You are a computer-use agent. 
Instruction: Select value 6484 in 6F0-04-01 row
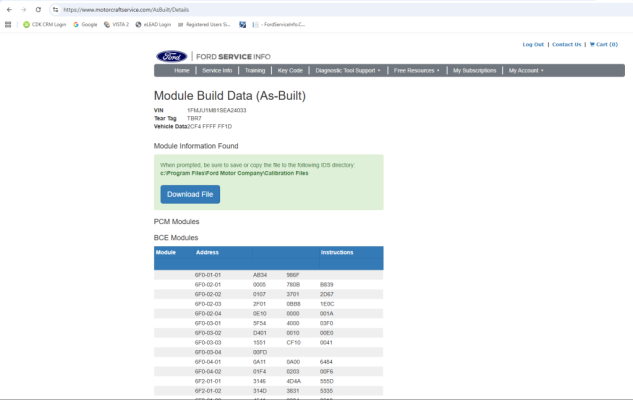326,362
